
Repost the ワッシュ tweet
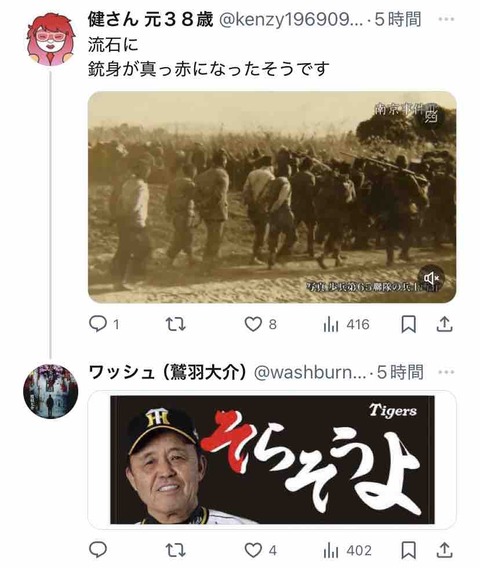[x=176, y=551]
